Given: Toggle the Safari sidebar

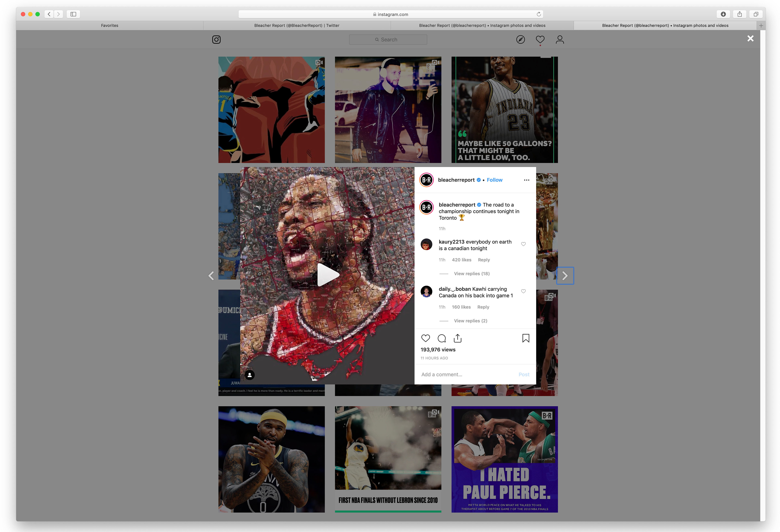Looking at the screenshot, I should click(74, 14).
